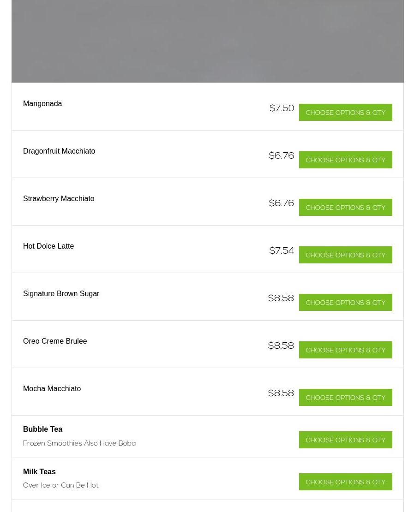Click the Mangonada item name
The image size is (420, 512).
(42, 104)
